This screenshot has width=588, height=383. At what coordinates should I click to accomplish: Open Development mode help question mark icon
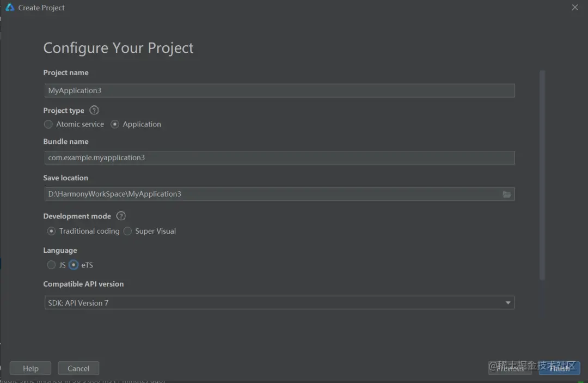pos(121,216)
